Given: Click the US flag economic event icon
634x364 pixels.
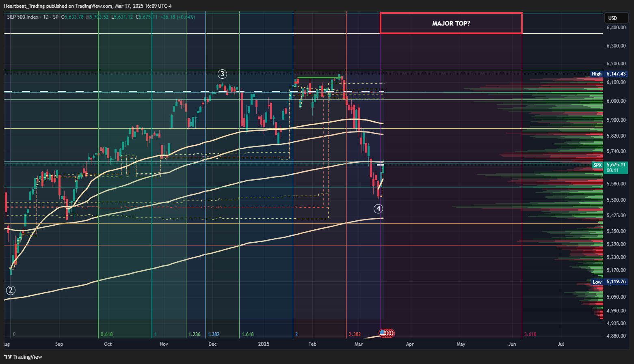Looking at the screenshot, I should tap(383, 333).
